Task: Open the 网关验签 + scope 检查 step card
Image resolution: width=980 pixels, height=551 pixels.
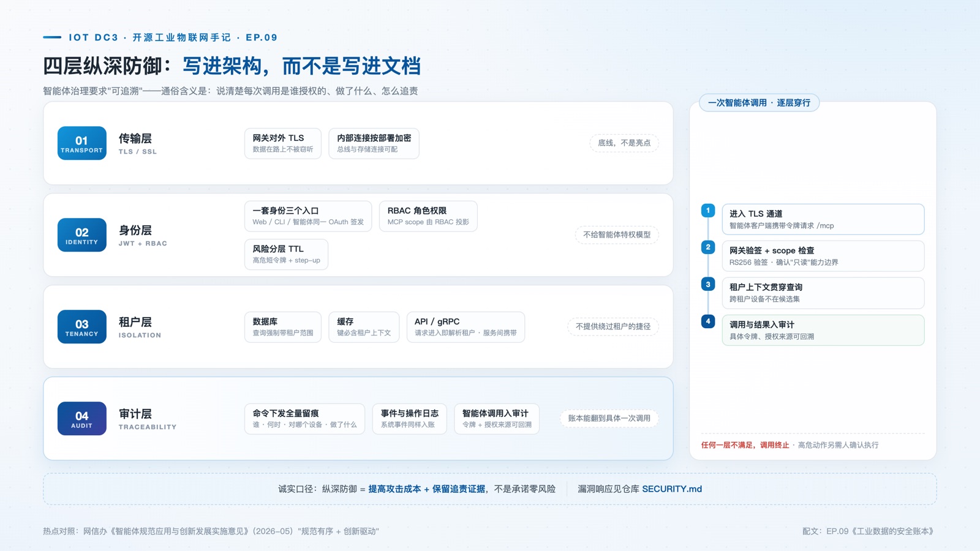Action: 823,256
